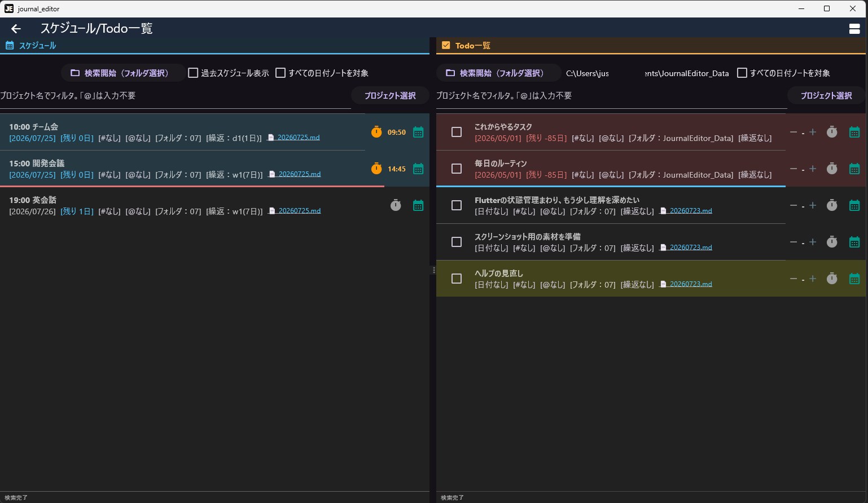Mark スクリーンショット用の素材を準備 as done

[457, 242]
